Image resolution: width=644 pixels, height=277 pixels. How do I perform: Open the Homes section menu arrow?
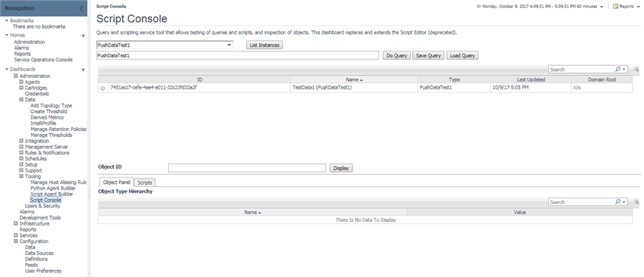[84, 37]
